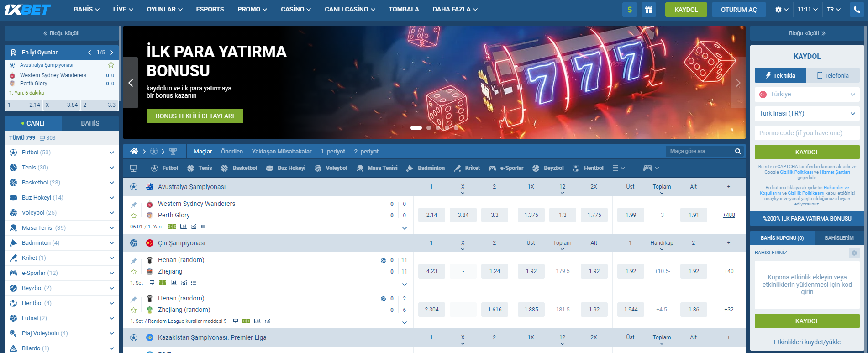Screen dimensions: 868x353
Task: Select Telefonla registration mode
Action: pos(833,75)
